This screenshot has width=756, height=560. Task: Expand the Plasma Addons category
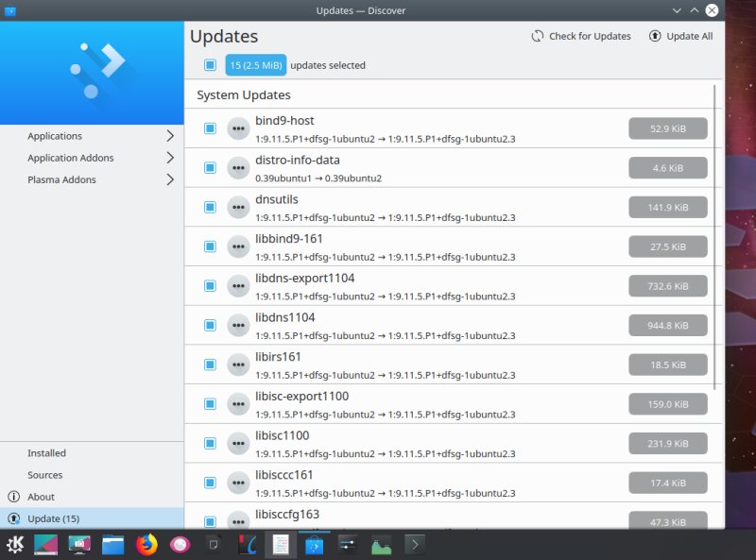click(x=93, y=179)
